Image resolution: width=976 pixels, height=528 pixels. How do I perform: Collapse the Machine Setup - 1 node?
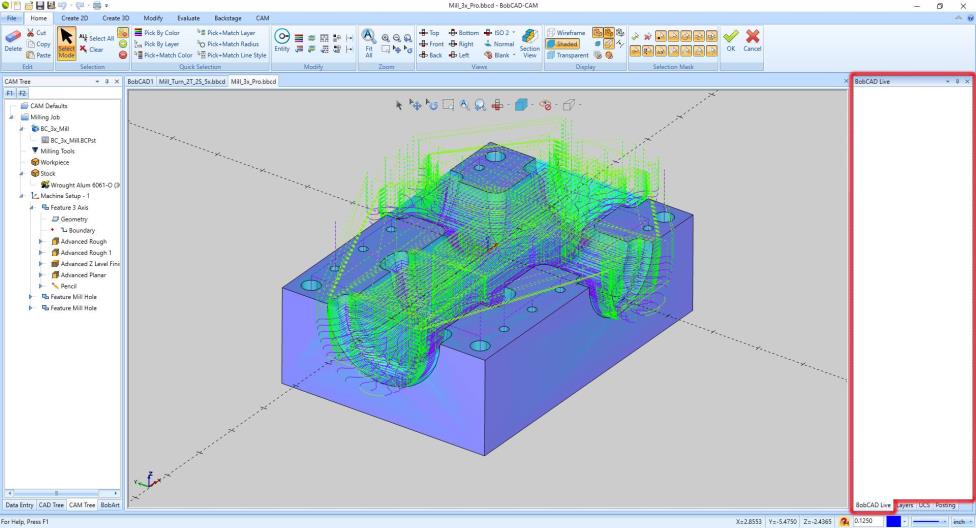click(x=21, y=196)
